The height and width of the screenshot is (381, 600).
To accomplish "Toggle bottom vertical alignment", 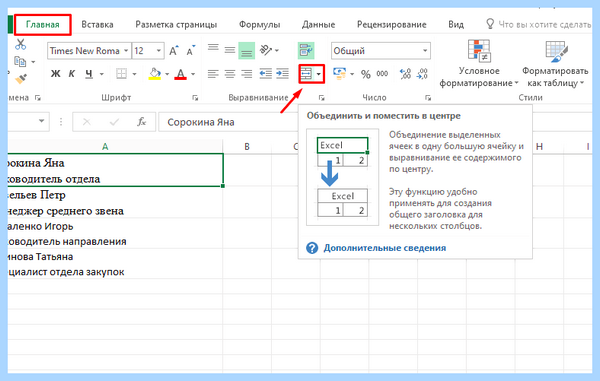I will [x=246, y=51].
